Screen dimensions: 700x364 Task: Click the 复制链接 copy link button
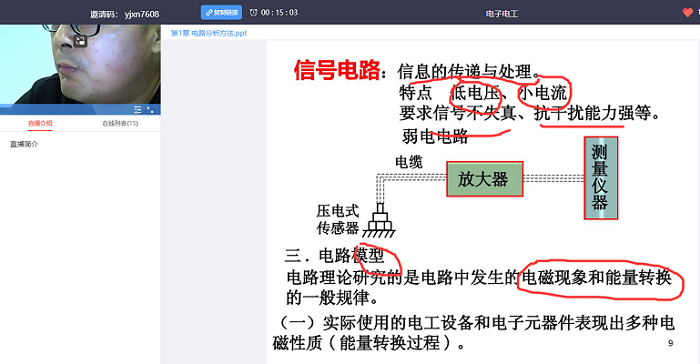click(221, 13)
